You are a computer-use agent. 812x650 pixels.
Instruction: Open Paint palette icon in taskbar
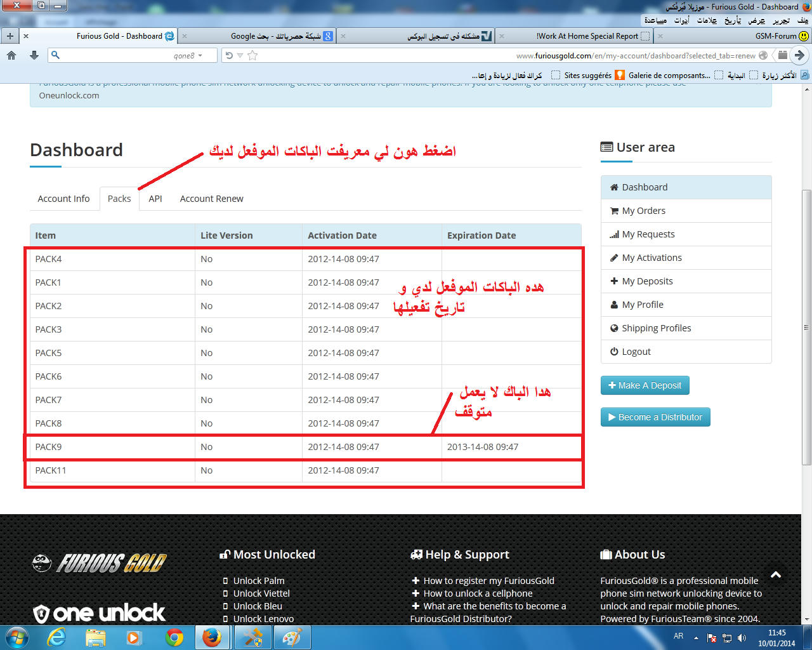tap(292, 637)
